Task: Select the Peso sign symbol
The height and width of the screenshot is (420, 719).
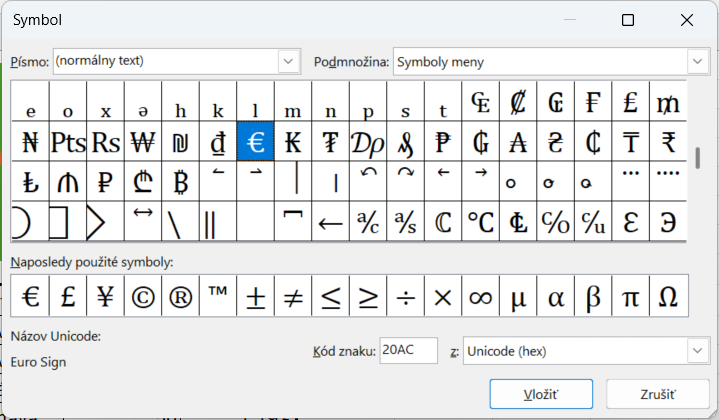Action: [443, 141]
